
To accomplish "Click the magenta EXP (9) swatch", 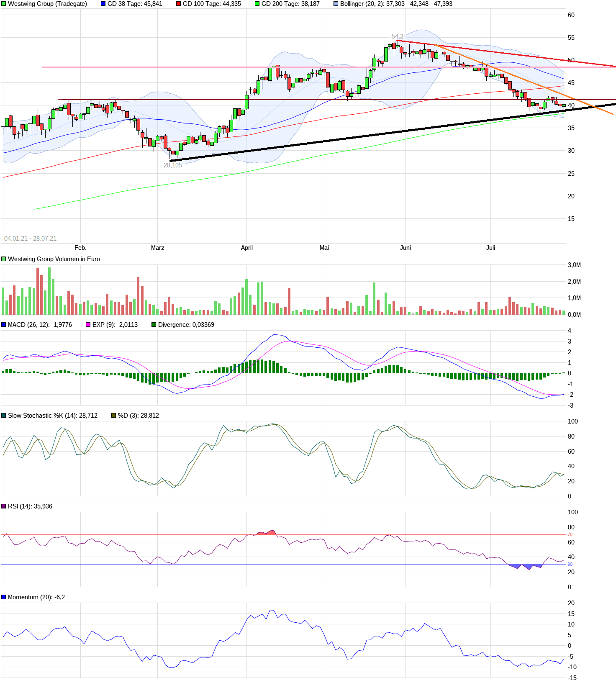I will 88,325.
